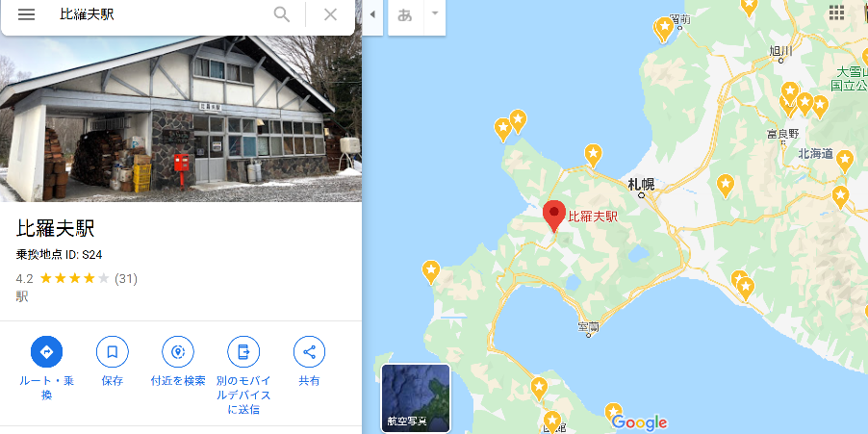Open the (31) reviews link
Screen dimensions: 868x434
(126, 278)
